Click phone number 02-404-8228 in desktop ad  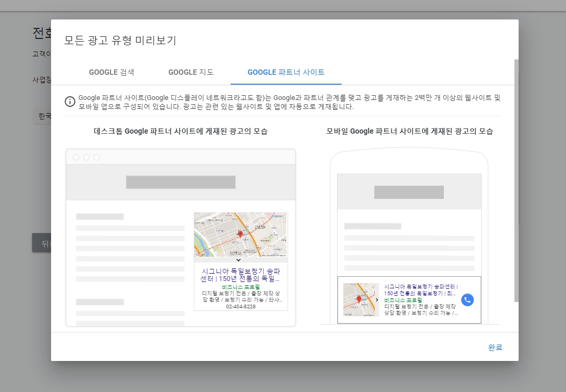pyautogui.click(x=241, y=307)
